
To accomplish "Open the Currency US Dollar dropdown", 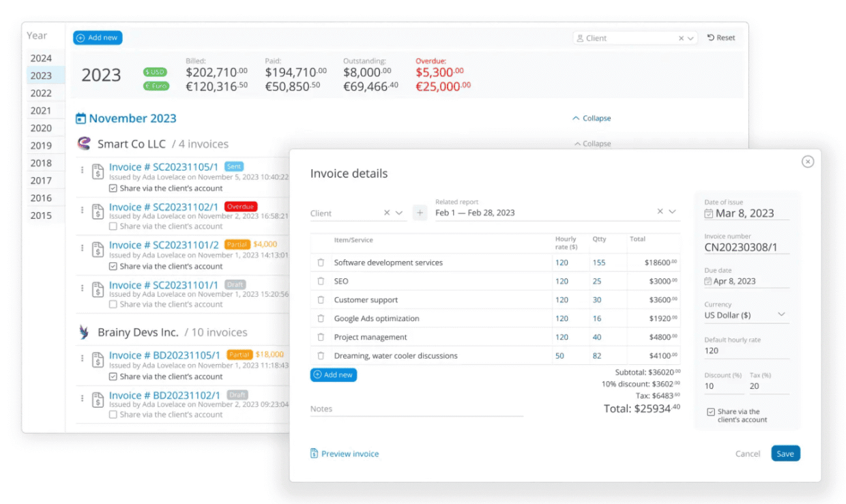I will [x=746, y=315].
